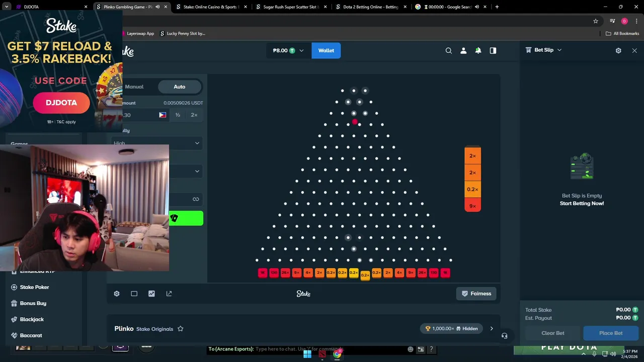644x362 pixels.
Task: Place Bet in the bet slip
Action: pos(611,333)
